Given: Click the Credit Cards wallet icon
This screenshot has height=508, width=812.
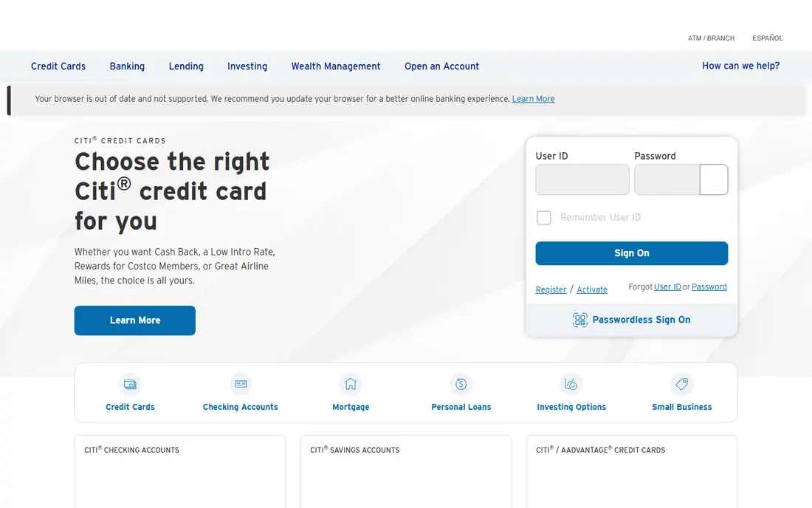Looking at the screenshot, I should tap(130, 384).
